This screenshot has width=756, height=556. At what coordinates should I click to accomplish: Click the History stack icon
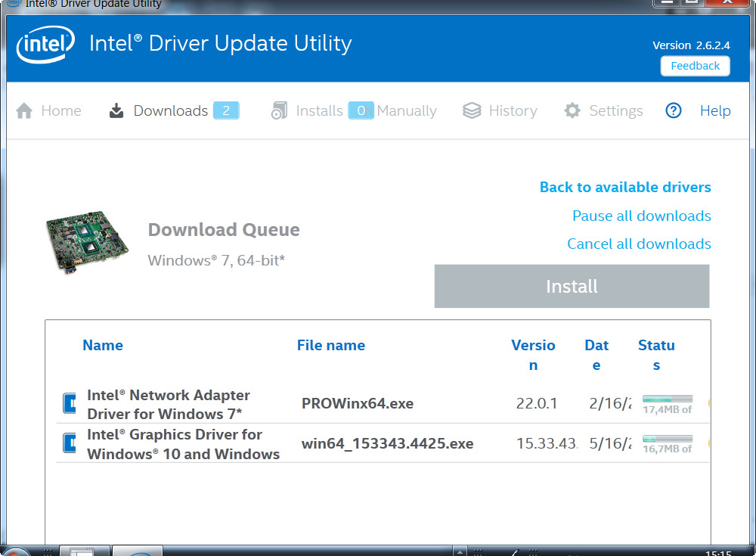click(x=472, y=110)
